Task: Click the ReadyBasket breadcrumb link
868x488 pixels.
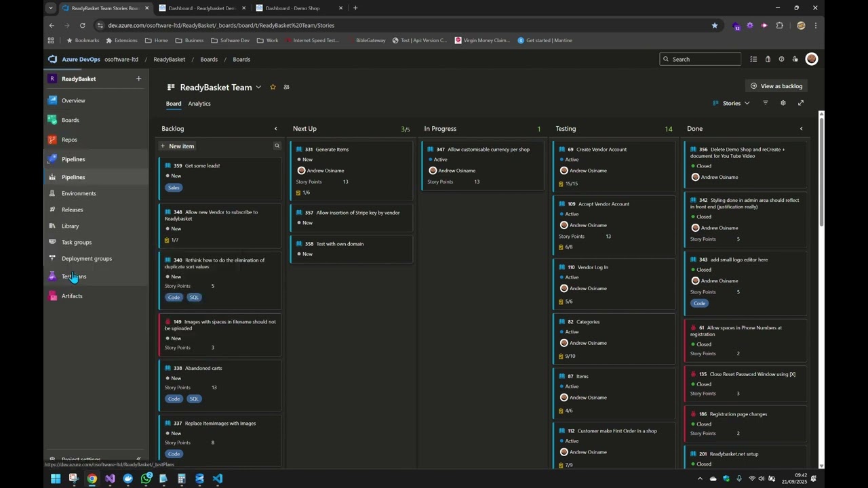Action: [x=170, y=59]
